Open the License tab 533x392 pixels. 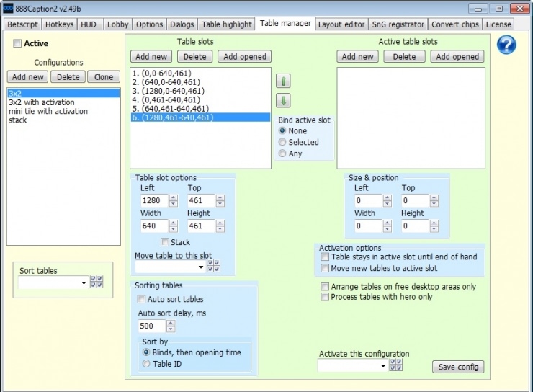coord(498,24)
